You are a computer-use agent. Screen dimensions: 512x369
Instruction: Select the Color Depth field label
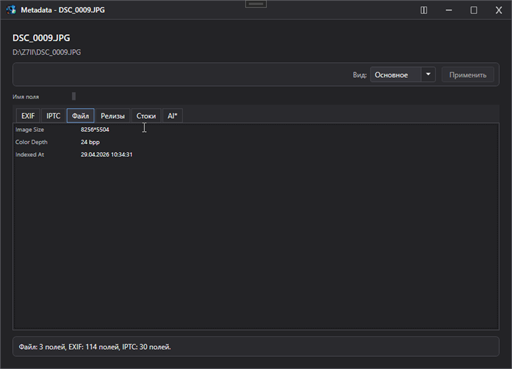pyautogui.click(x=31, y=142)
